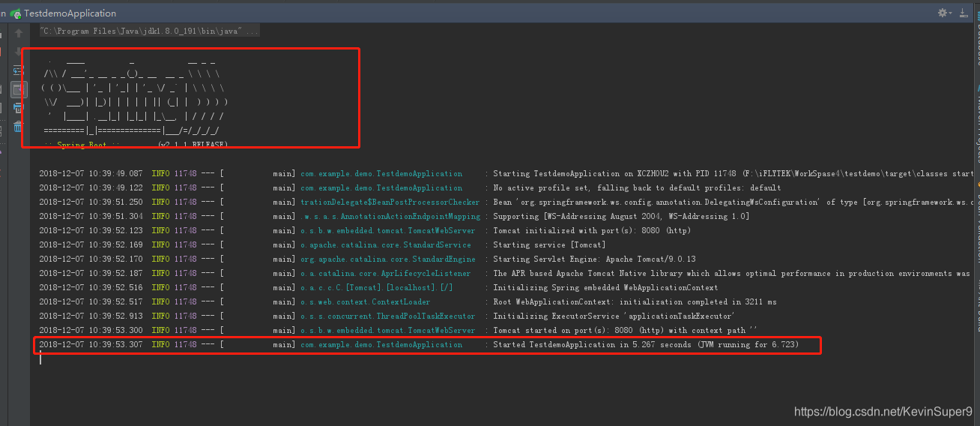
Task: Click 'Initializing ExecutorService' log message
Action: 614,316
